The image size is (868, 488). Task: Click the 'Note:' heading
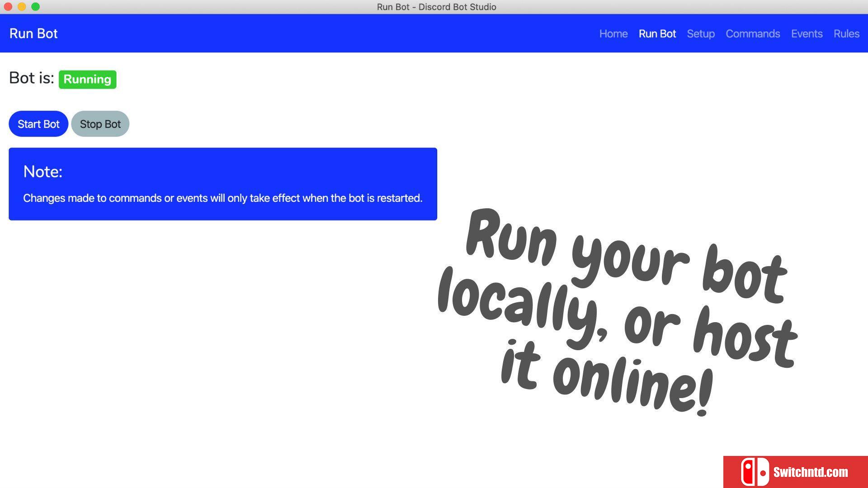[x=42, y=172]
